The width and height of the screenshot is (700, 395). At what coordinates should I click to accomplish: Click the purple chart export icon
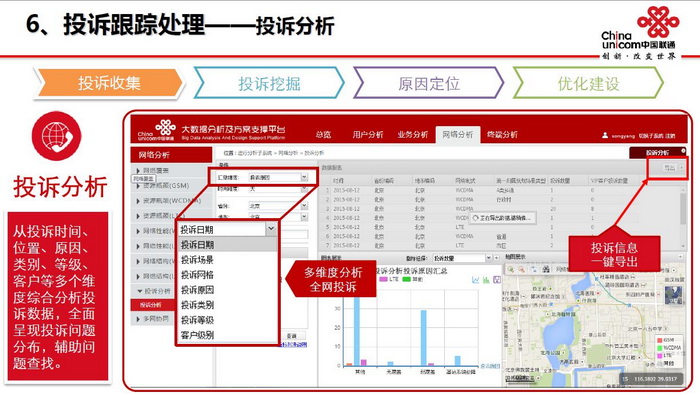click(x=496, y=280)
